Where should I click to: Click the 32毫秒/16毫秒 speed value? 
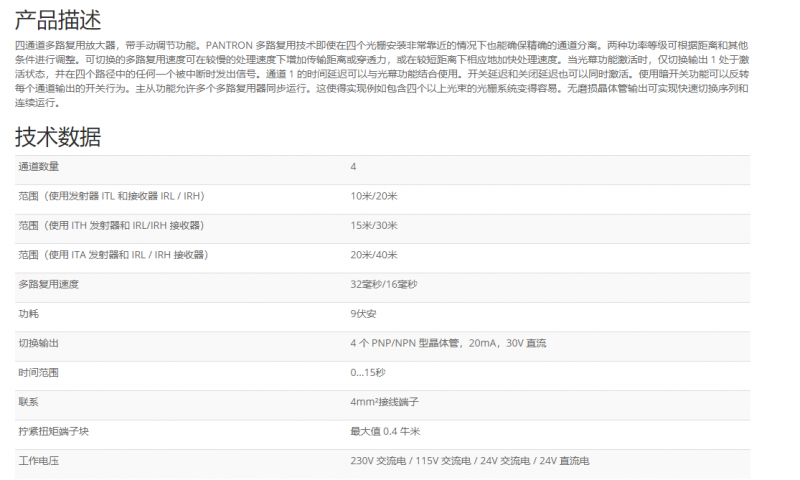(x=384, y=285)
